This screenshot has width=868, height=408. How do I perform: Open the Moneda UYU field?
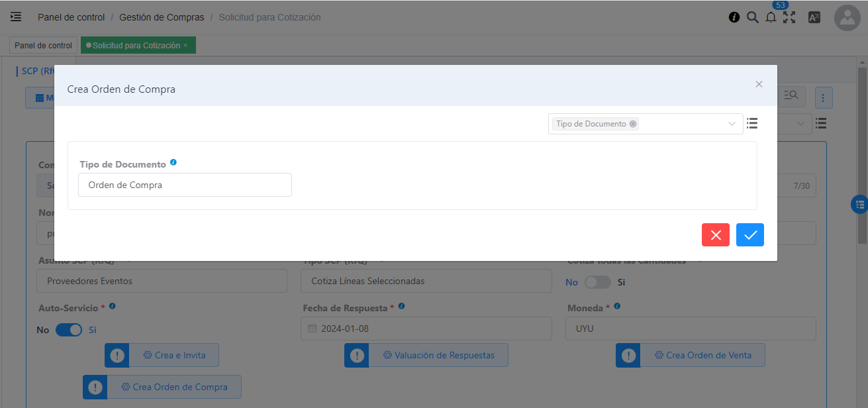(x=690, y=329)
